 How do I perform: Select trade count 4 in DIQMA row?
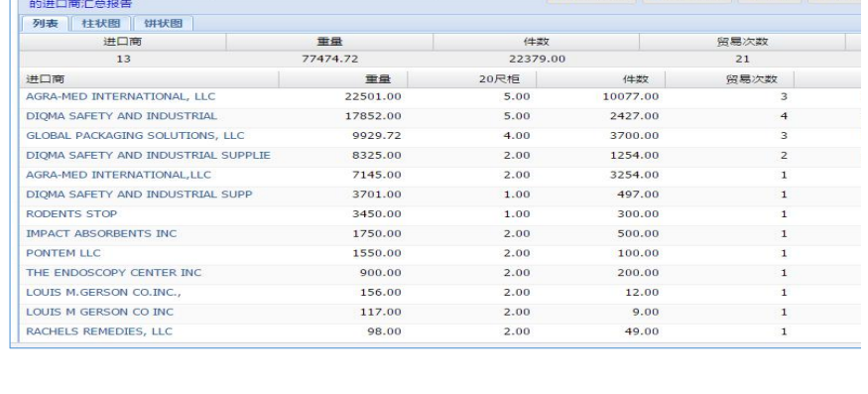[x=784, y=116]
